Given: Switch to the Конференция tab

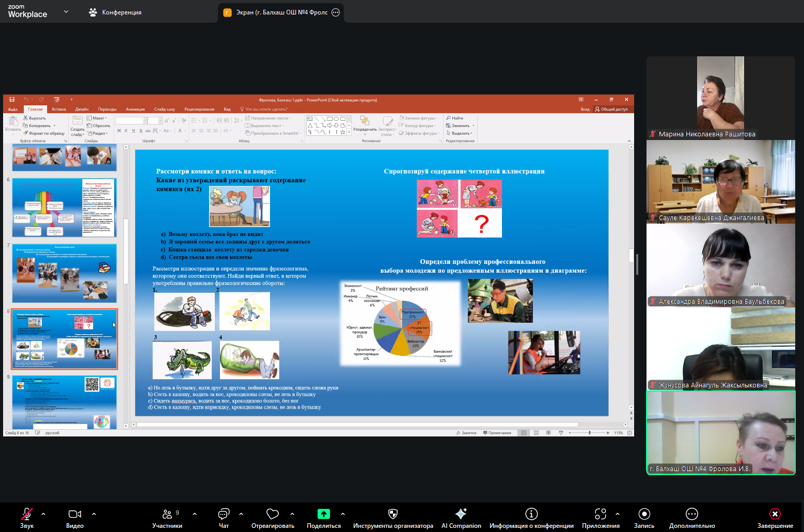Looking at the screenshot, I should pyautogui.click(x=115, y=12).
